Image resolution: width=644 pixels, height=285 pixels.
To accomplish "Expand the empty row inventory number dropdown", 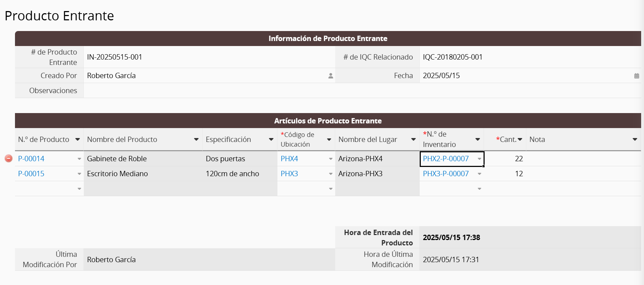I will click(479, 189).
